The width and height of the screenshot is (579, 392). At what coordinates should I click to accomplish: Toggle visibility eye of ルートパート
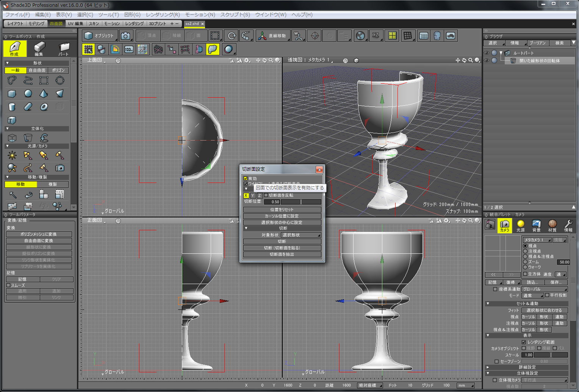click(487, 53)
